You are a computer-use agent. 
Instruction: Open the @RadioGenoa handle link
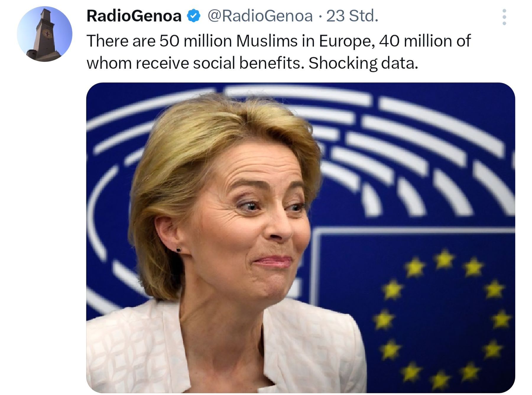pyautogui.click(x=260, y=16)
